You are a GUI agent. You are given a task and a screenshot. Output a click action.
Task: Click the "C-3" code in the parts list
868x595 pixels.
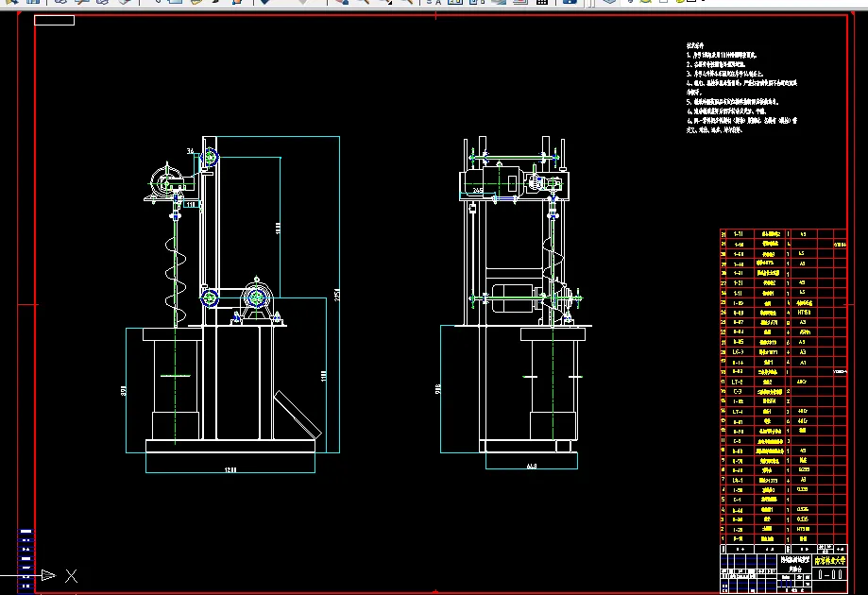[x=738, y=392]
